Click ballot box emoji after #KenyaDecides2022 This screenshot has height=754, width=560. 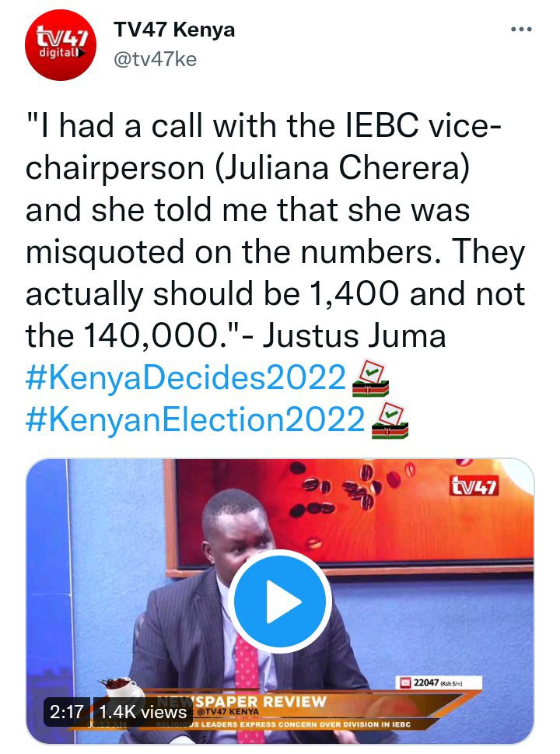pos(370,378)
